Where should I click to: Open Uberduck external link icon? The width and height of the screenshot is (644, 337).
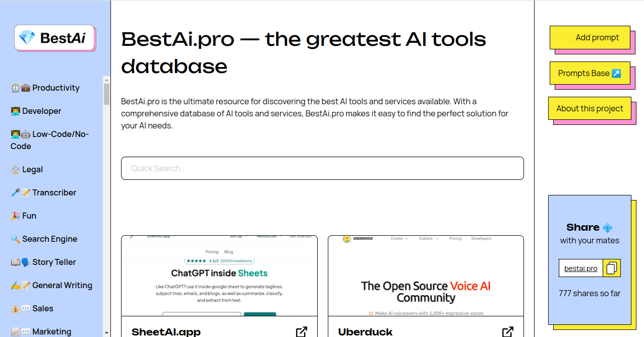(508, 332)
